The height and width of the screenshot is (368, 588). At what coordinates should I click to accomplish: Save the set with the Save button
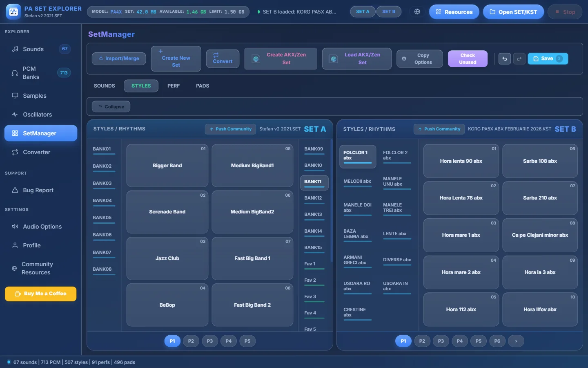pyautogui.click(x=548, y=59)
